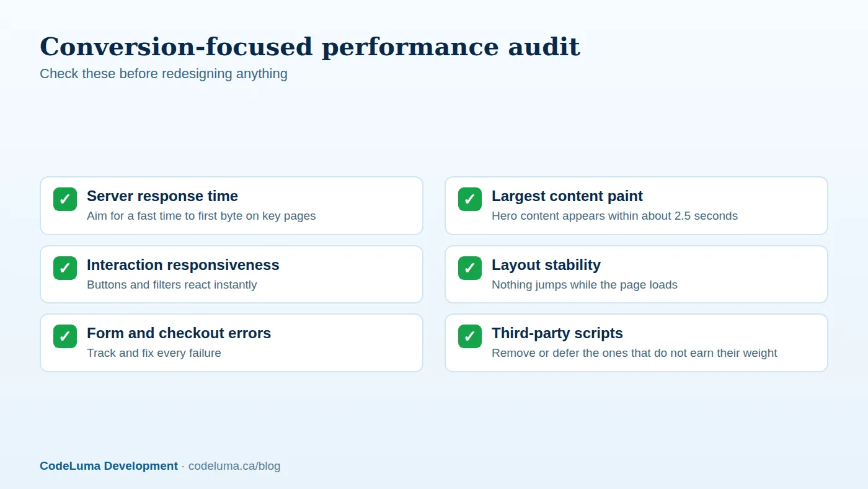Select the "Form and checkout errors" heading
The image size is (868, 489).
[x=179, y=333]
